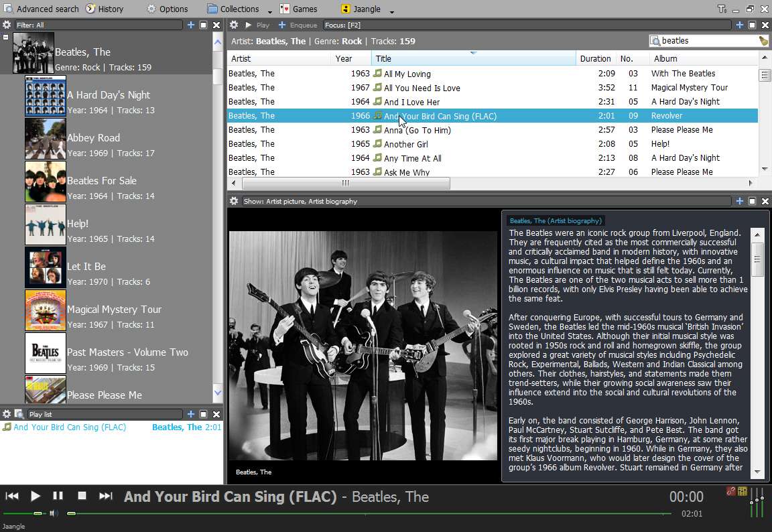Open the Collections dropdown arrow
The image size is (772, 532).
(270, 11)
